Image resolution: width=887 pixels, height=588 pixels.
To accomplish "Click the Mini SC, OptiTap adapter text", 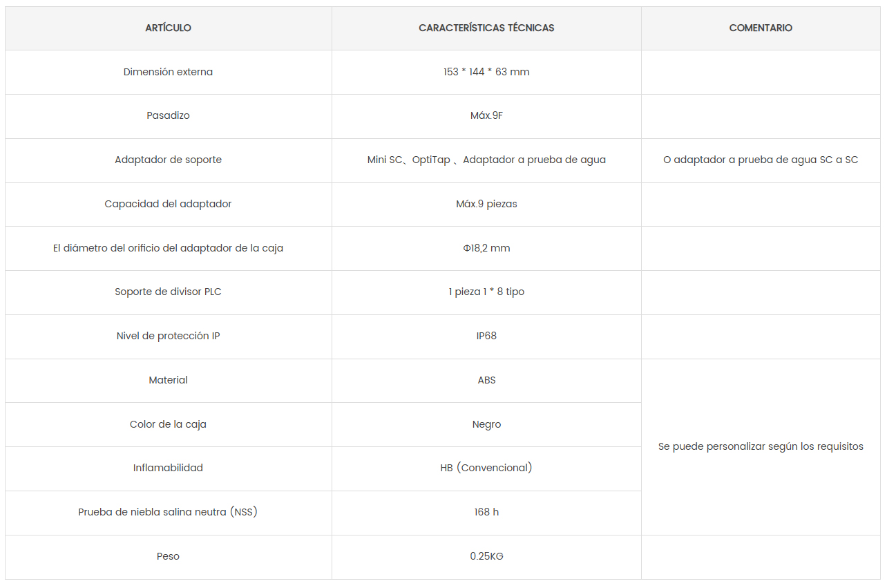I will [x=486, y=160].
